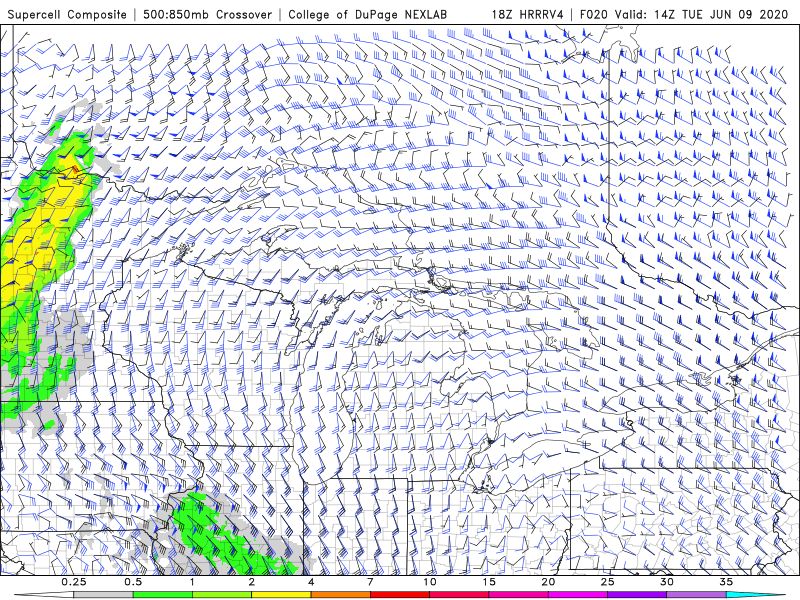Click the magenta 20–25 legend swatch

click(x=578, y=595)
